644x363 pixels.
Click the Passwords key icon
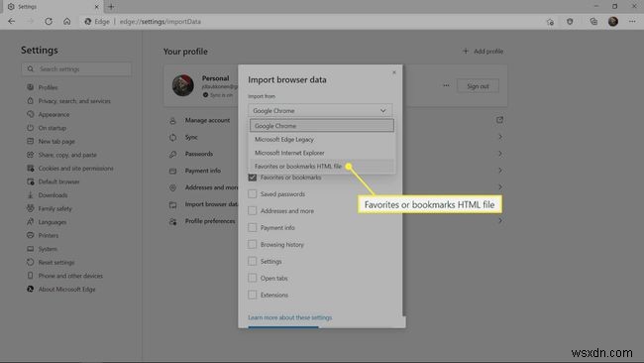173,154
